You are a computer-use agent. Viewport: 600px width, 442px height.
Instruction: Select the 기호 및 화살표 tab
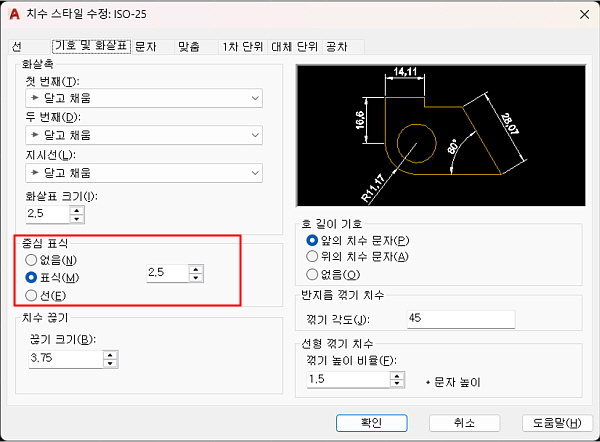[x=91, y=46]
